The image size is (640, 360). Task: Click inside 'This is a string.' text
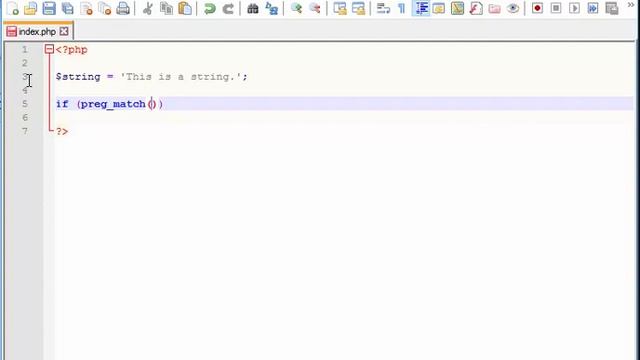coord(181,77)
